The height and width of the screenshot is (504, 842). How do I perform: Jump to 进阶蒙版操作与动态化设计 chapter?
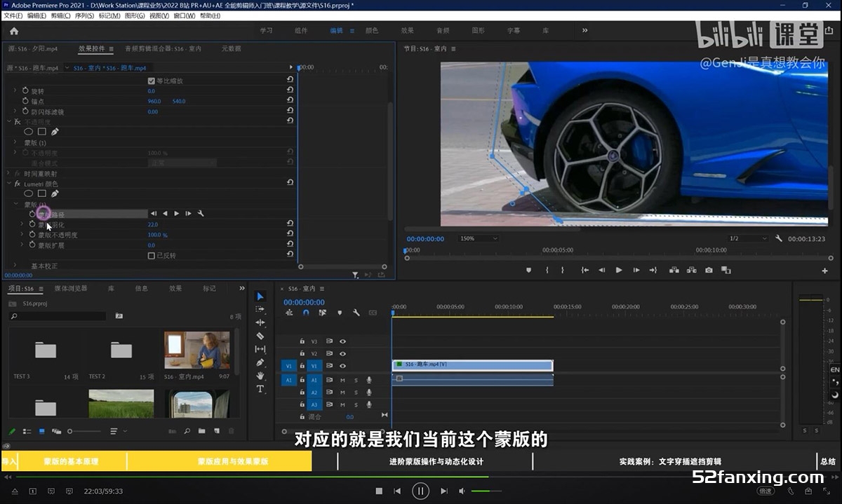coord(436,461)
